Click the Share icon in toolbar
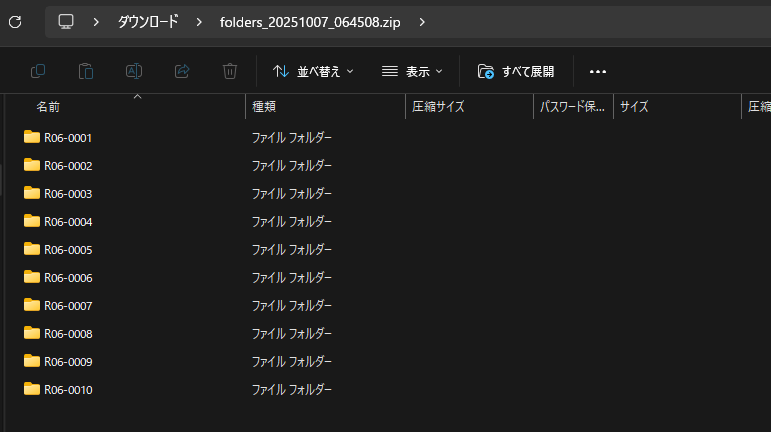Image resolution: width=771 pixels, height=432 pixels. [x=182, y=71]
